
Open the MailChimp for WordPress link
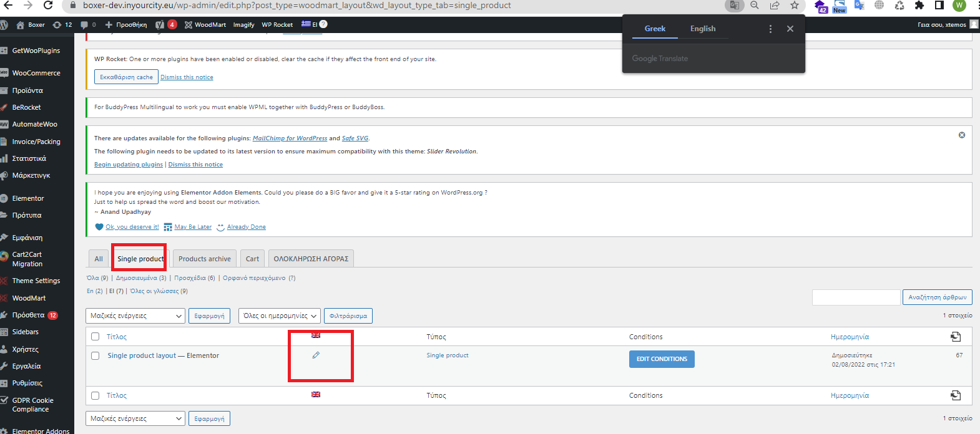coord(290,138)
